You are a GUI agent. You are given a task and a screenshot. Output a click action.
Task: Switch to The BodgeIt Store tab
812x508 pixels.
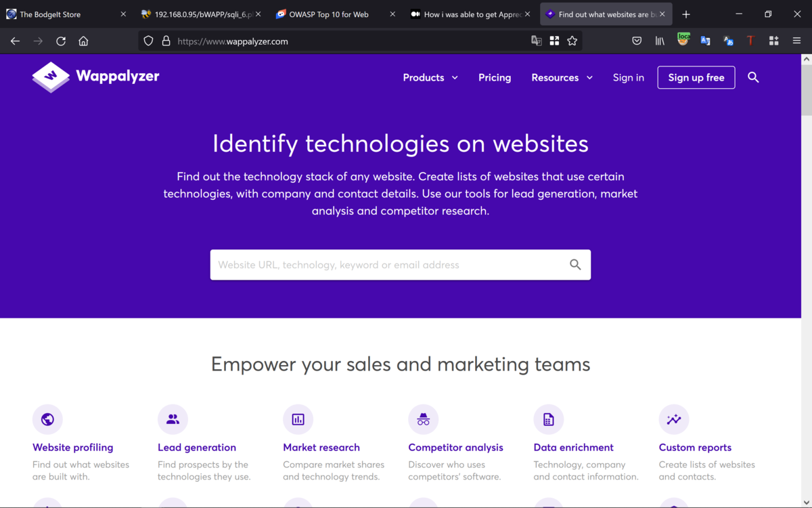point(65,14)
